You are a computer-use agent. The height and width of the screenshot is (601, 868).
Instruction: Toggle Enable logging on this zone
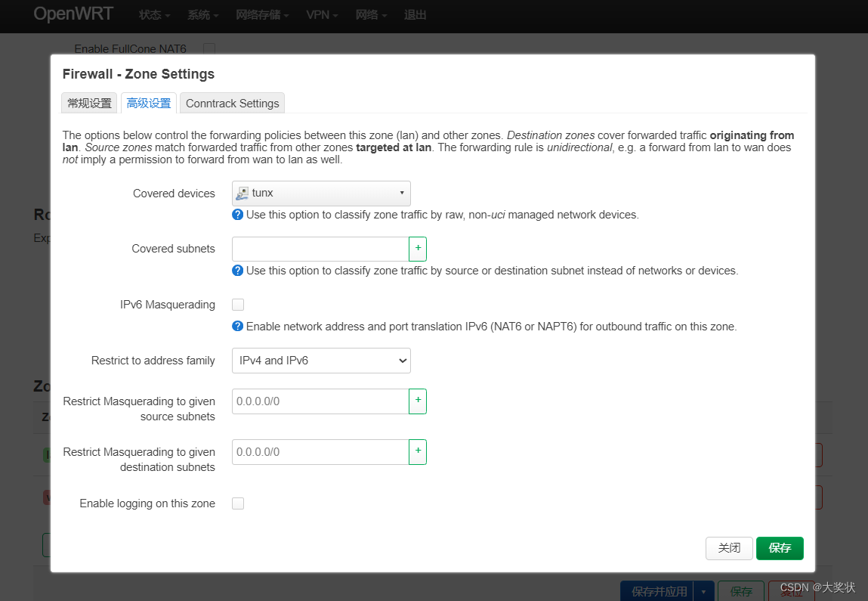click(238, 503)
